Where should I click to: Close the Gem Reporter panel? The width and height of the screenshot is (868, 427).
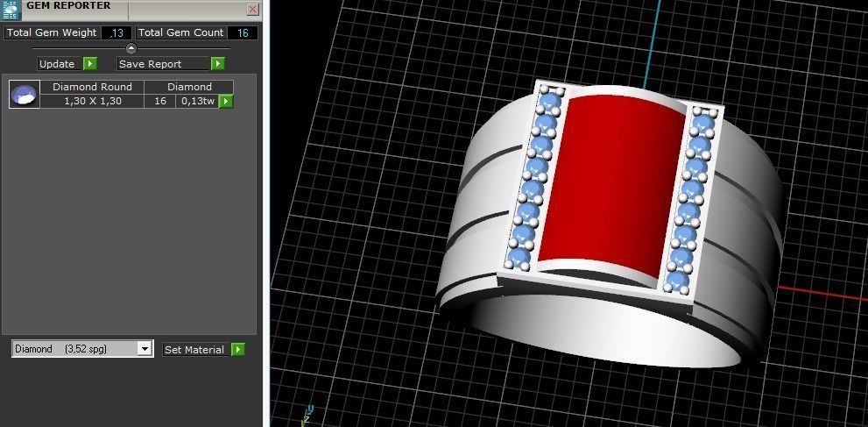coord(252,9)
